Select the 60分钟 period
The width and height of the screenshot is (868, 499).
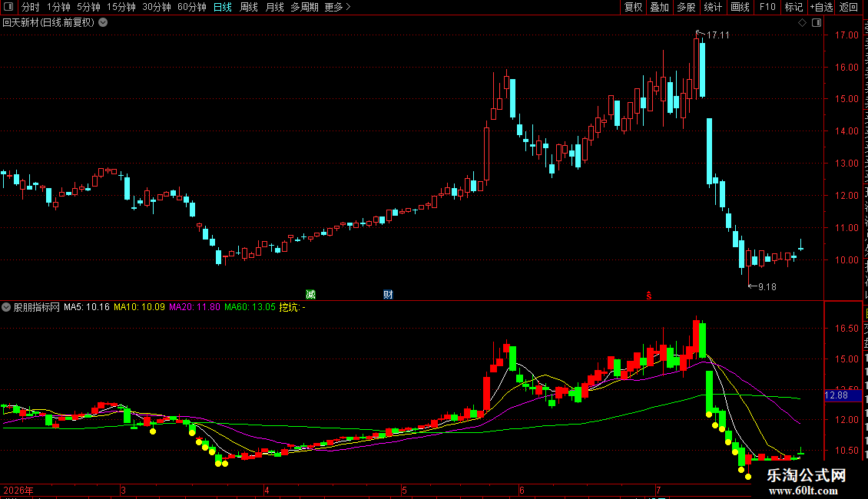click(192, 7)
